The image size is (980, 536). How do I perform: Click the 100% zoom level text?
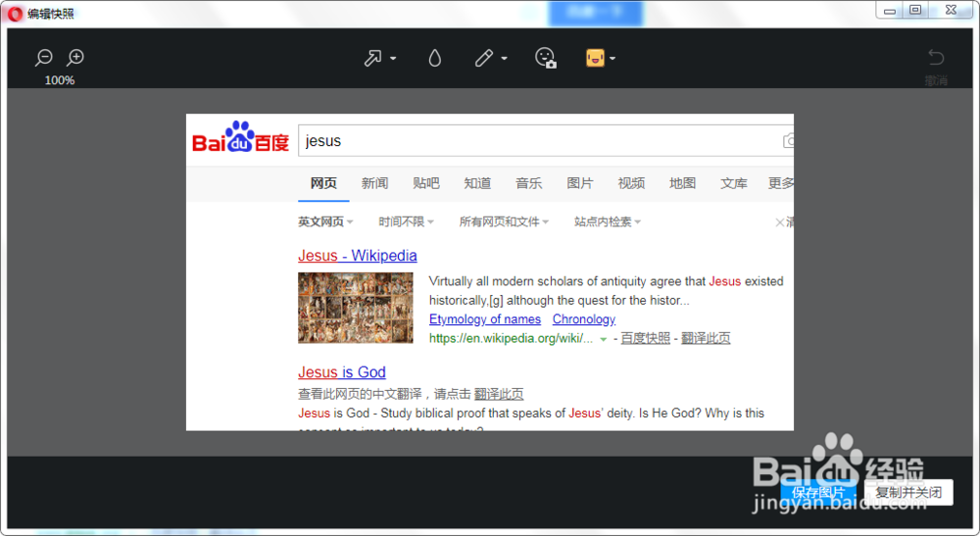click(x=60, y=80)
